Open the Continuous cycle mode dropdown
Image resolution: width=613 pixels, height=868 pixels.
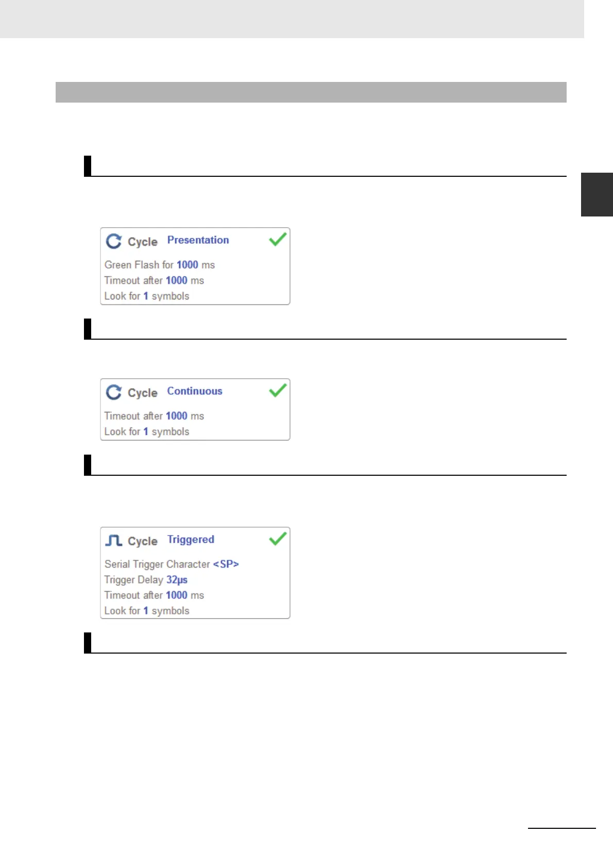(195, 391)
